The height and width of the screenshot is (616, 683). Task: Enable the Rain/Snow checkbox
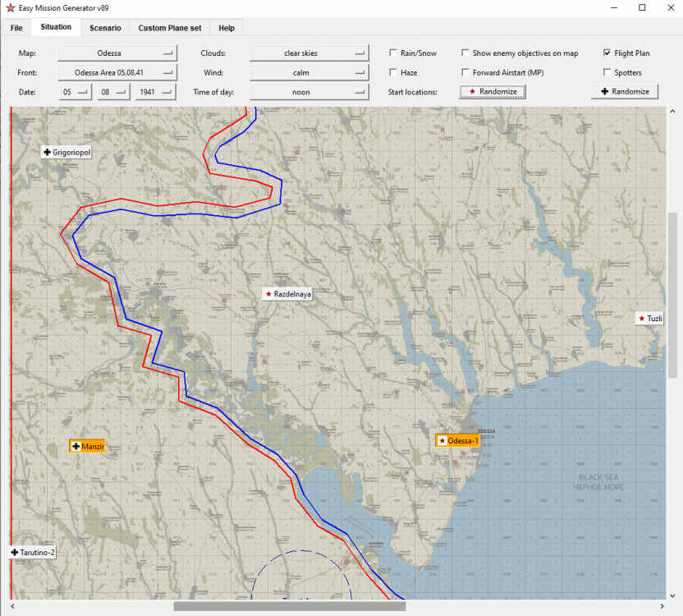[394, 53]
